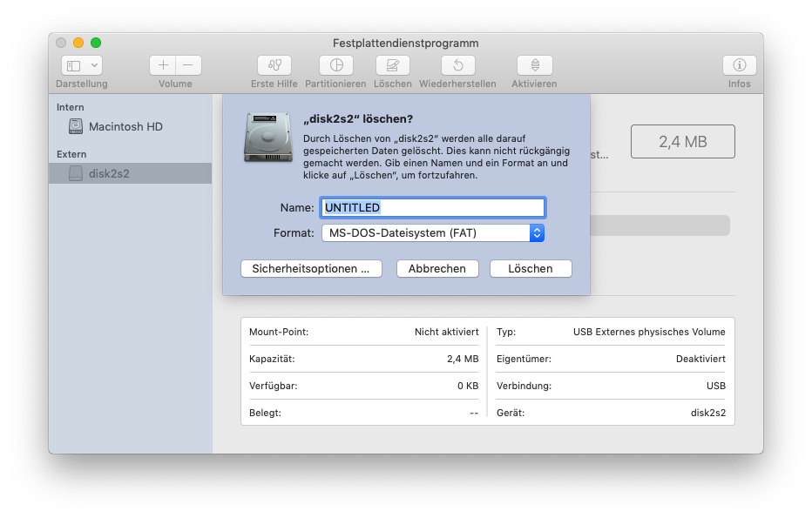Open the Infos panel icon
This screenshot has height=518, width=812.
pos(740,65)
